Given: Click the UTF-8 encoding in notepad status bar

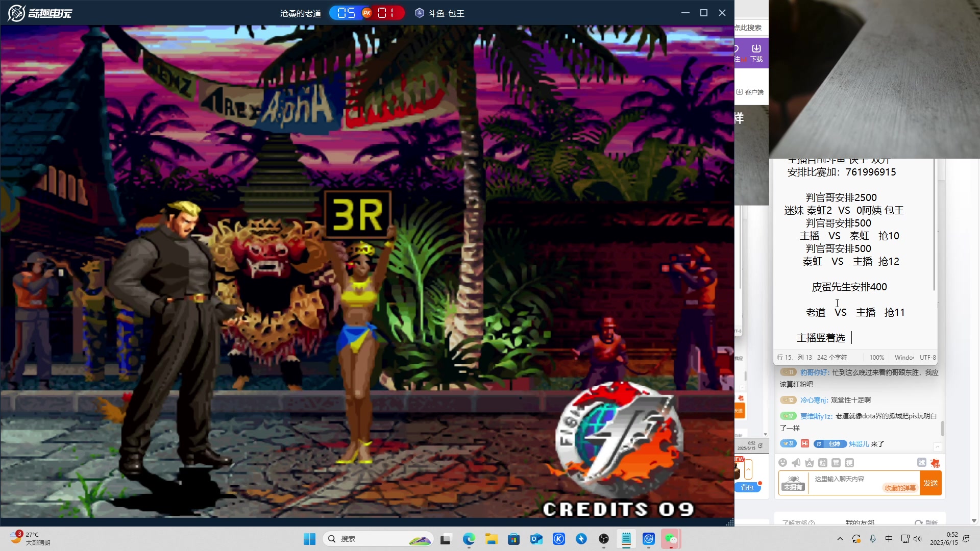Looking at the screenshot, I should 927,358.
